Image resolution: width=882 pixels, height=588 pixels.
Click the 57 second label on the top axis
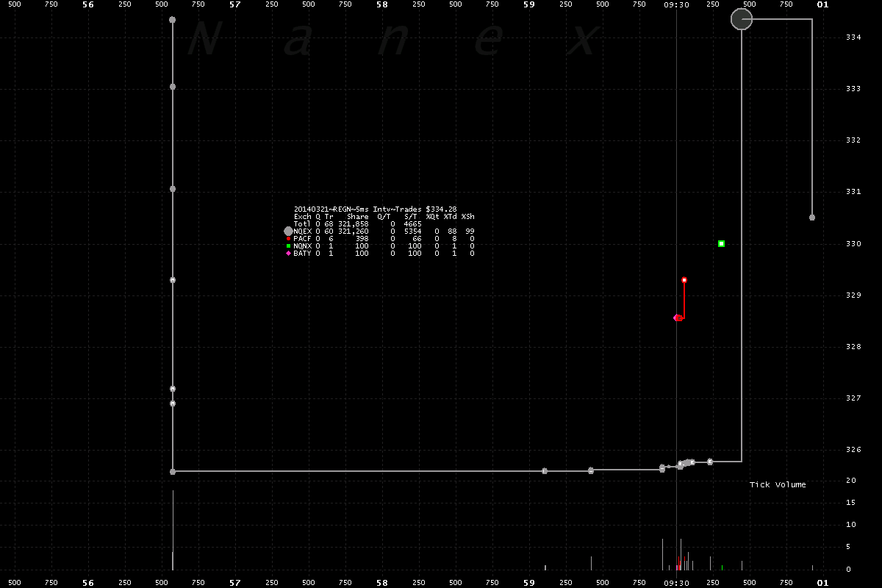[235, 4]
